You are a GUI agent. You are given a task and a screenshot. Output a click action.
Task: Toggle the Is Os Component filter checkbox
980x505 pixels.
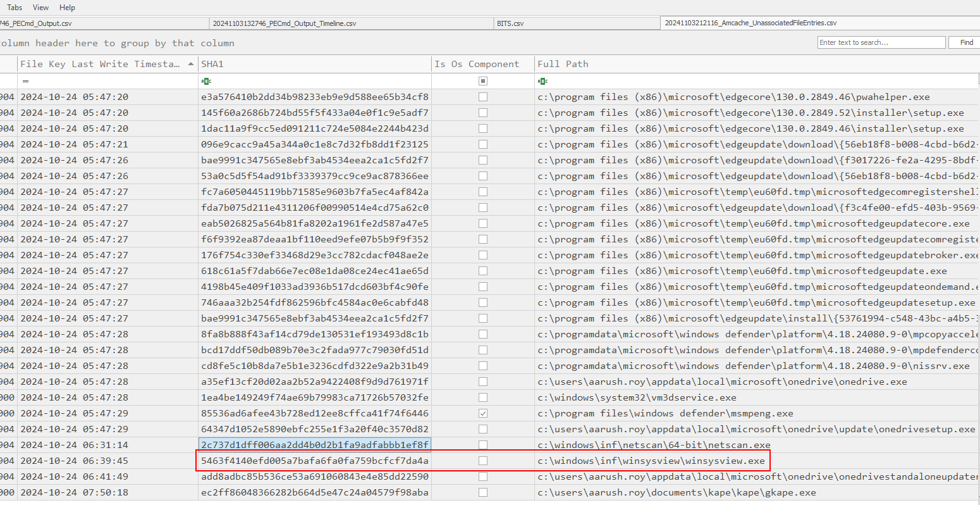[x=483, y=81]
